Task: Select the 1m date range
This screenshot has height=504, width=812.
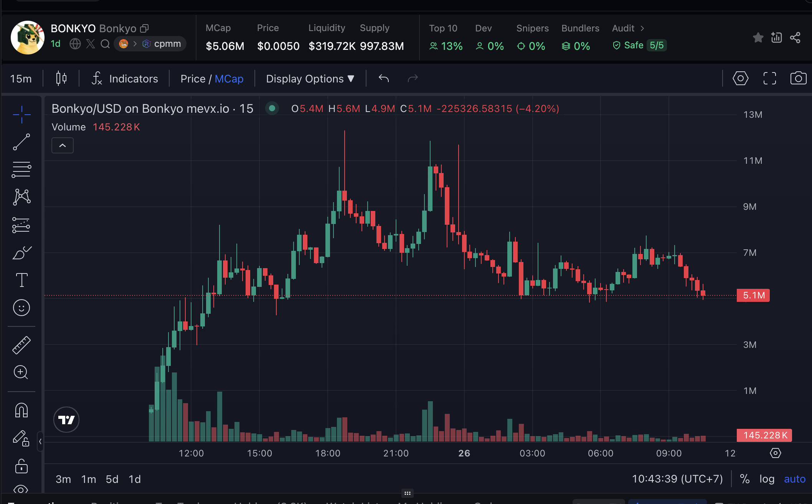Action: pyautogui.click(x=89, y=479)
